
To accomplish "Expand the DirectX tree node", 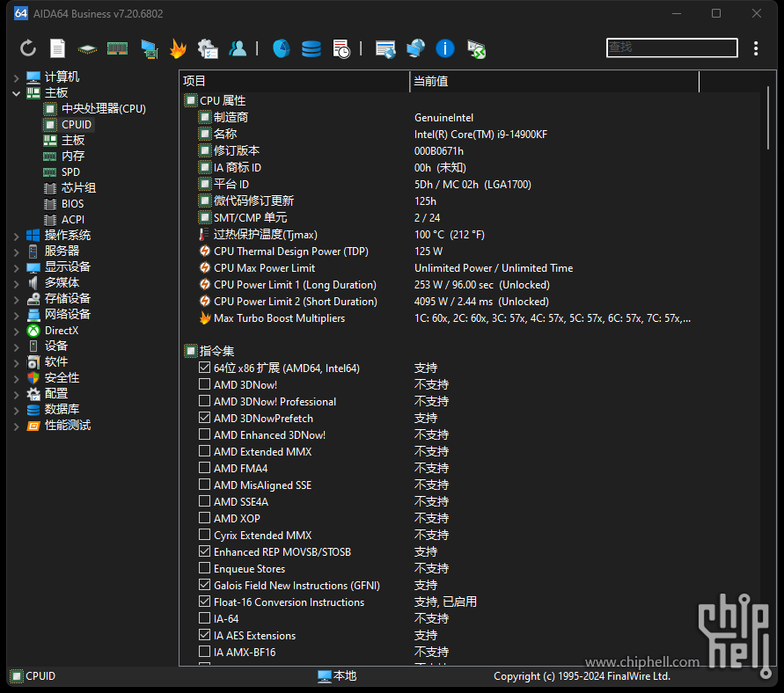I will pos(17,331).
